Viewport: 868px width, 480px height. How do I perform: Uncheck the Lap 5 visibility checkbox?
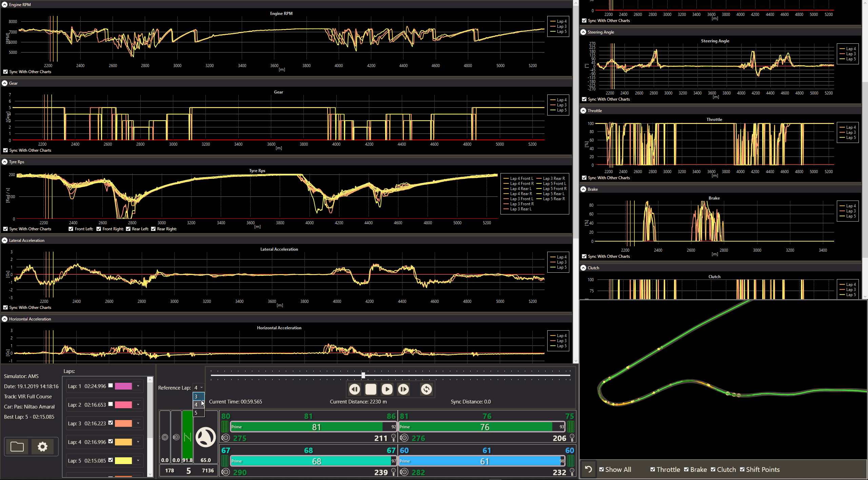pos(111,460)
